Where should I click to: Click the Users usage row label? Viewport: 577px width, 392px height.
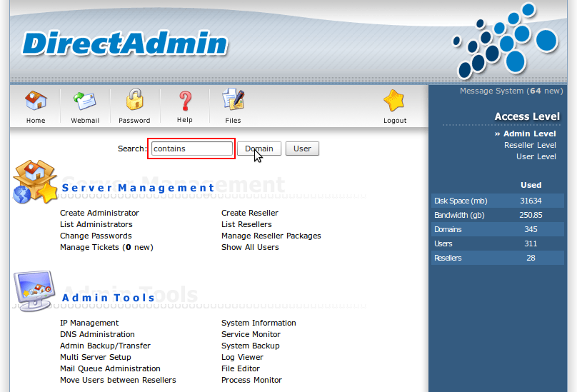[x=443, y=243]
